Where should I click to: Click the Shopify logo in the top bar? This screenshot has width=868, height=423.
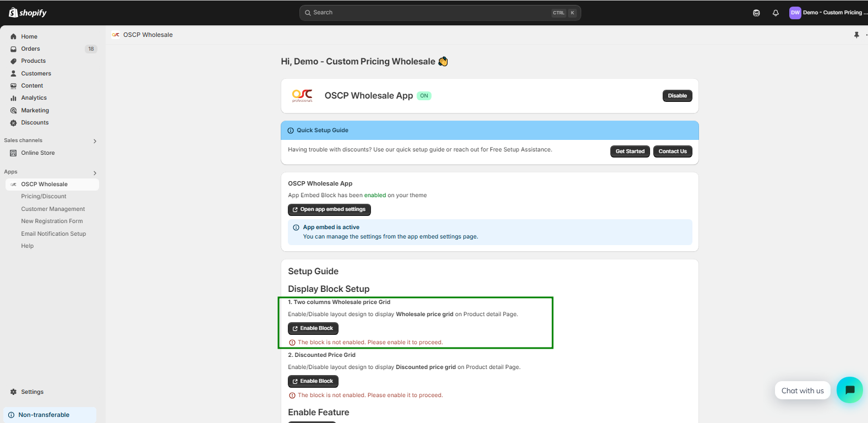pos(28,13)
